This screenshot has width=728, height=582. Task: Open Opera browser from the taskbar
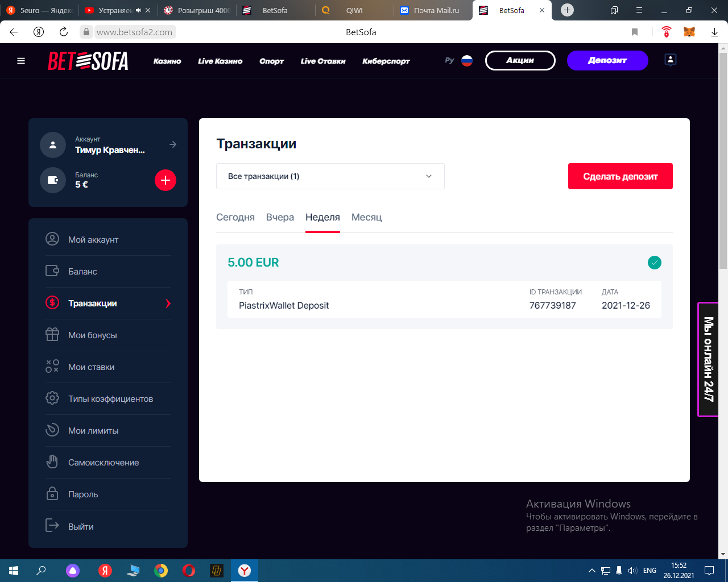(x=189, y=571)
